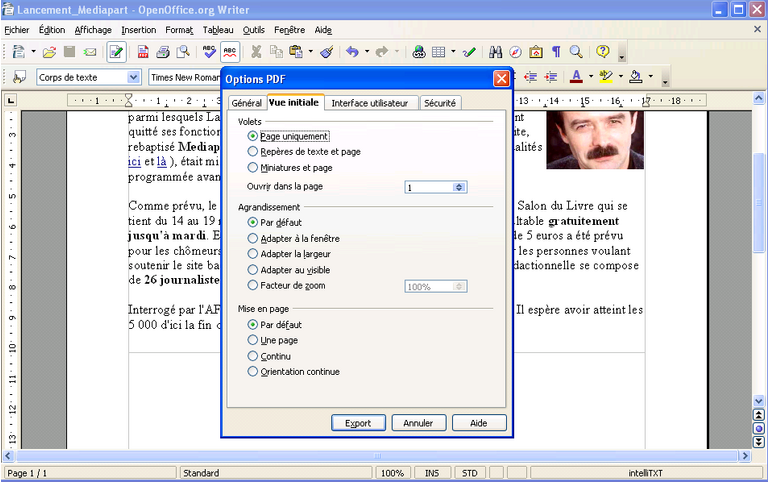The height and width of the screenshot is (482, 768).
Task: Click the Undo arrow icon
Action: (x=352, y=51)
